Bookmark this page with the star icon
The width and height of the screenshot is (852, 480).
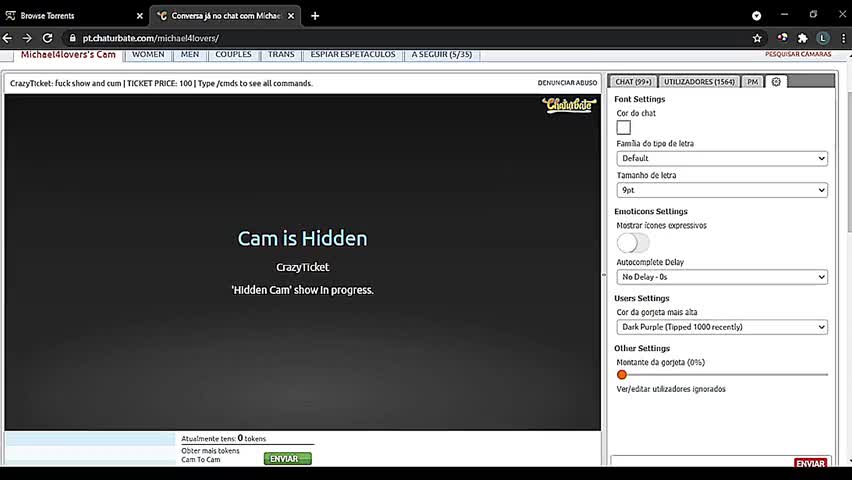[x=757, y=38]
